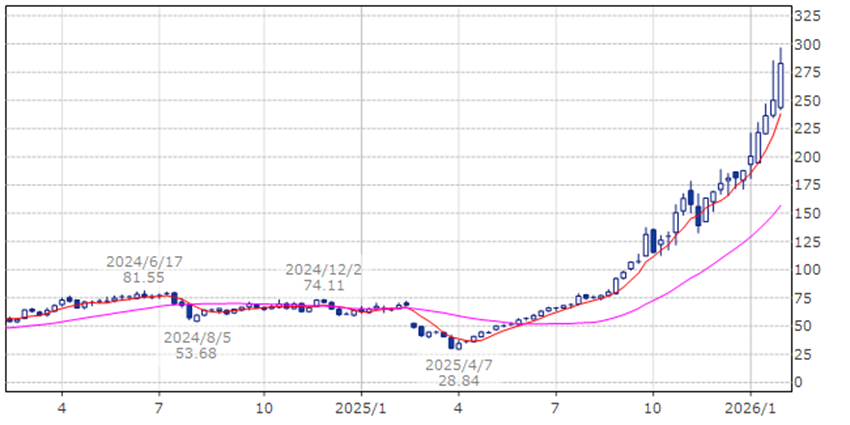Select the 300 price axis tick label

tap(807, 45)
